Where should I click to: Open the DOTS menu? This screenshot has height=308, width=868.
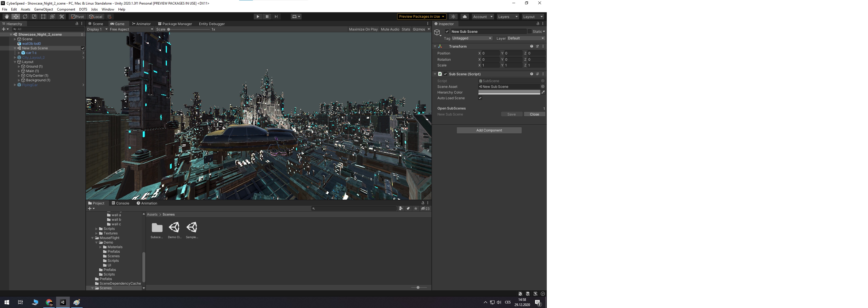pos(83,9)
